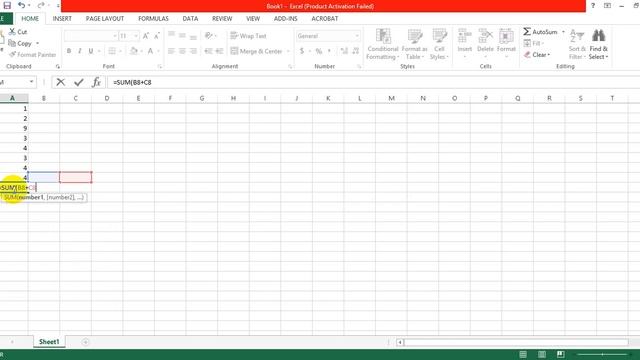The image size is (640, 360).
Task: Cancel the formula entry with X icon
Action: pyautogui.click(x=60, y=82)
